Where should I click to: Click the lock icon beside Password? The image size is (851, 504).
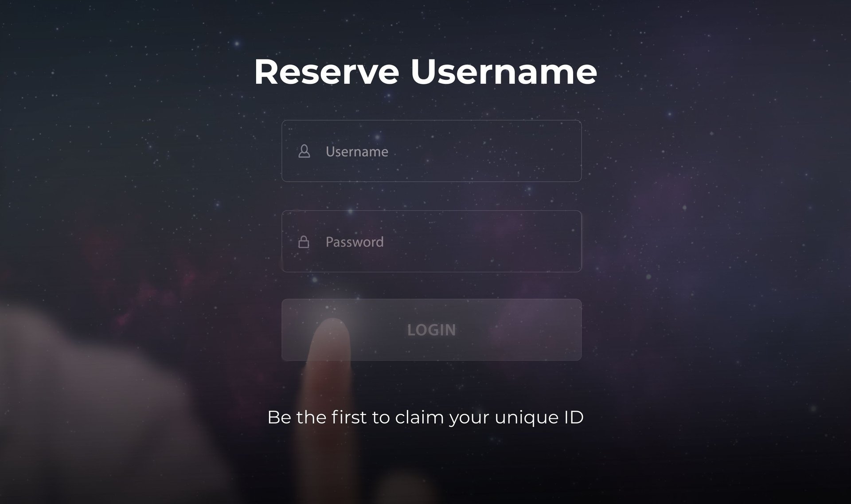tap(304, 242)
